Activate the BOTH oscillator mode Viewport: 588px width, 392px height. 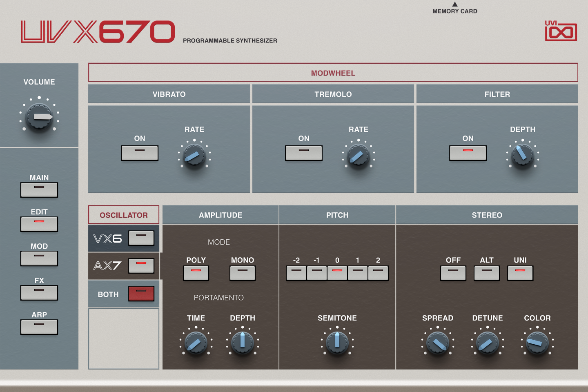tap(141, 294)
